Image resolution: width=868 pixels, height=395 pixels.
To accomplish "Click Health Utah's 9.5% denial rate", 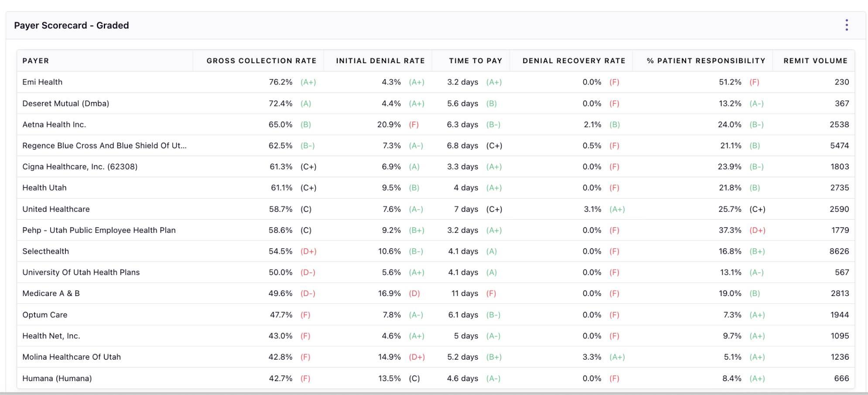I will pos(391,187).
